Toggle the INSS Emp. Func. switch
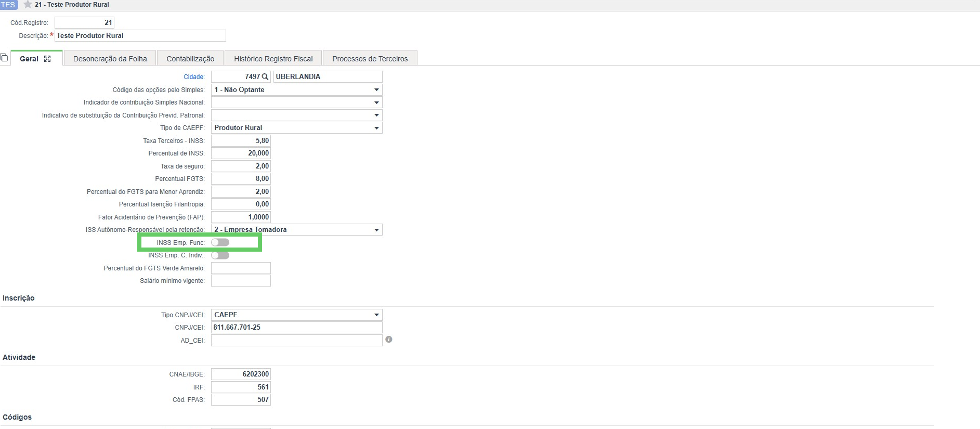The image size is (980, 429). (220, 242)
